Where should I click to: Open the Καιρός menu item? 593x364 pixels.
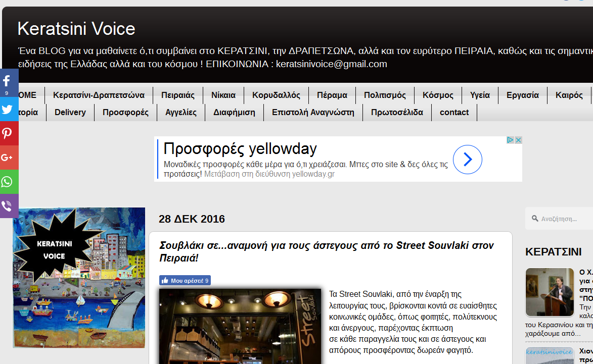click(569, 95)
